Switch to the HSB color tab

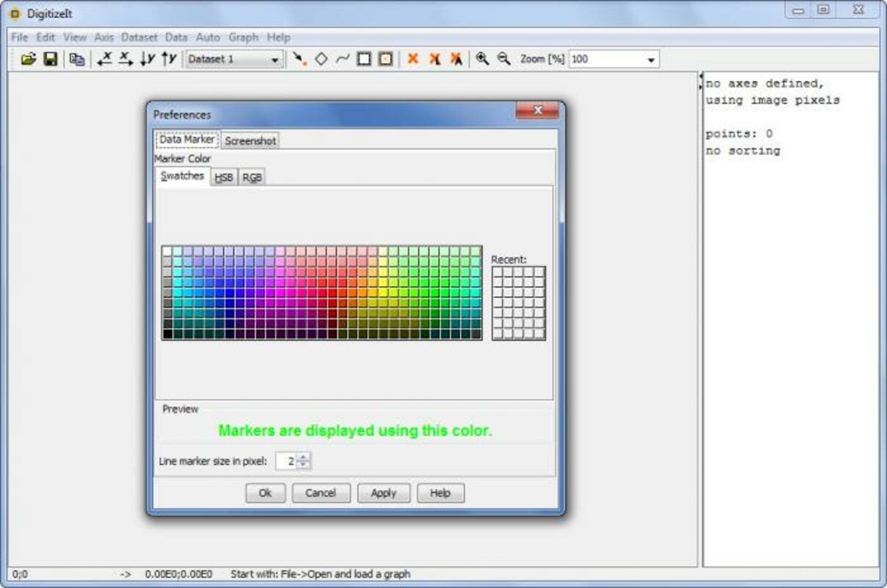click(223, 177)
